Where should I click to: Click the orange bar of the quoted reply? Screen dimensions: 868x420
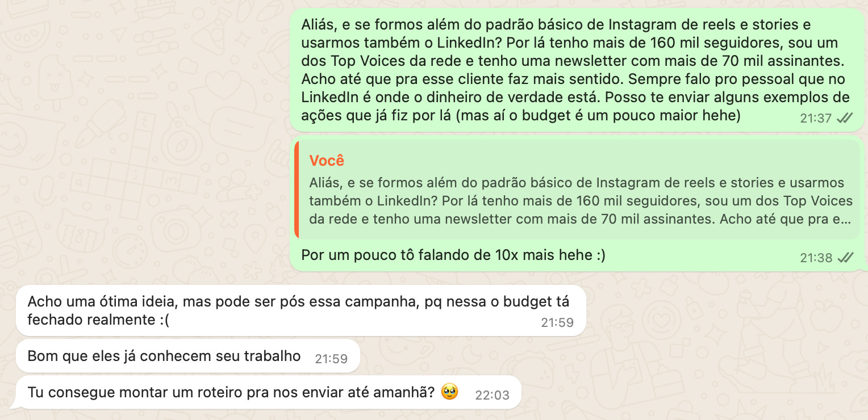coord(297,189)
